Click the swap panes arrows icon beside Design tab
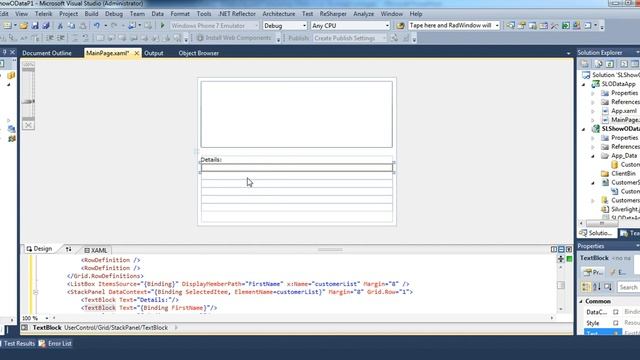This screenshot has height=360, width=640. point(68,249)
